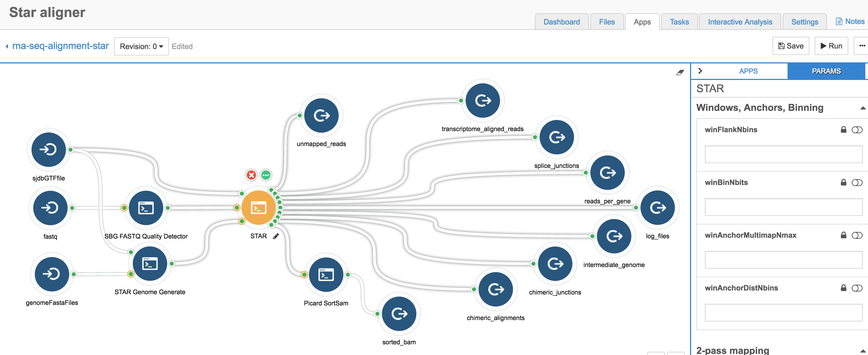Select the transcriptome_aligned_reads output node
The height and width of the screenshot is (355, 868).
(x=483, y=100)
